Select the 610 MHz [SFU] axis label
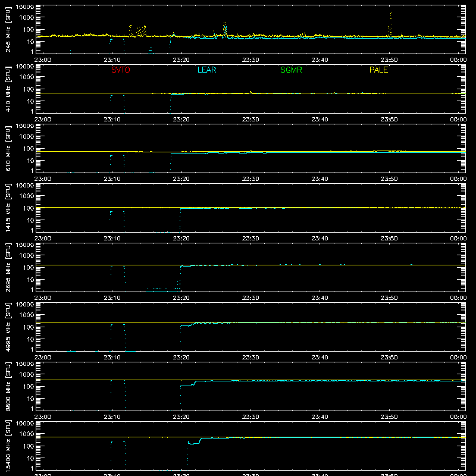 [x=8, y=148]
